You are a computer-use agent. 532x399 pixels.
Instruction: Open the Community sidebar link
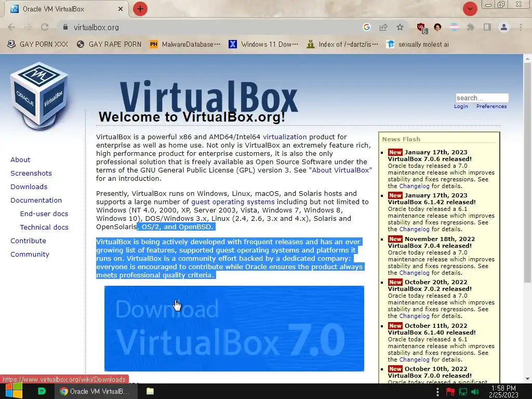tap(30, 255)
